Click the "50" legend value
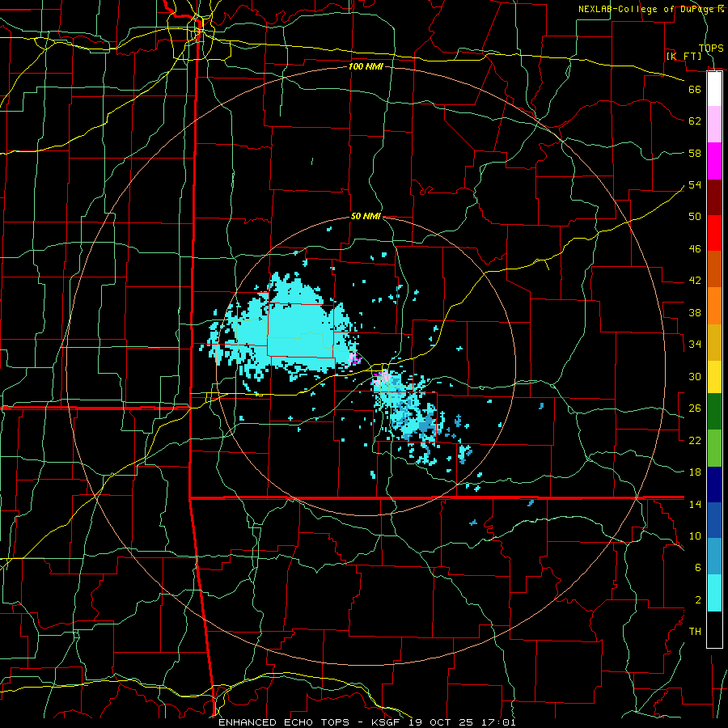This screenshot has width=728, height=728. point(695,217)
